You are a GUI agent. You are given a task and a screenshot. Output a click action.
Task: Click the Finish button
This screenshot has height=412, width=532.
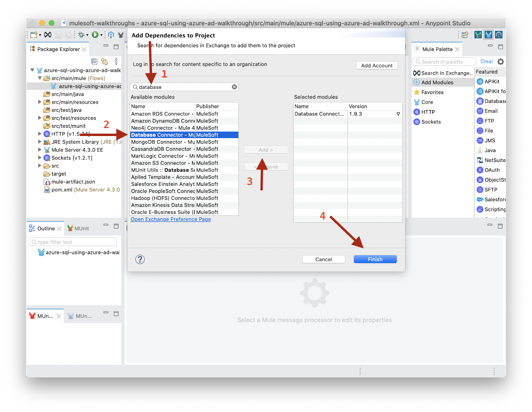(x=375, y=259)
